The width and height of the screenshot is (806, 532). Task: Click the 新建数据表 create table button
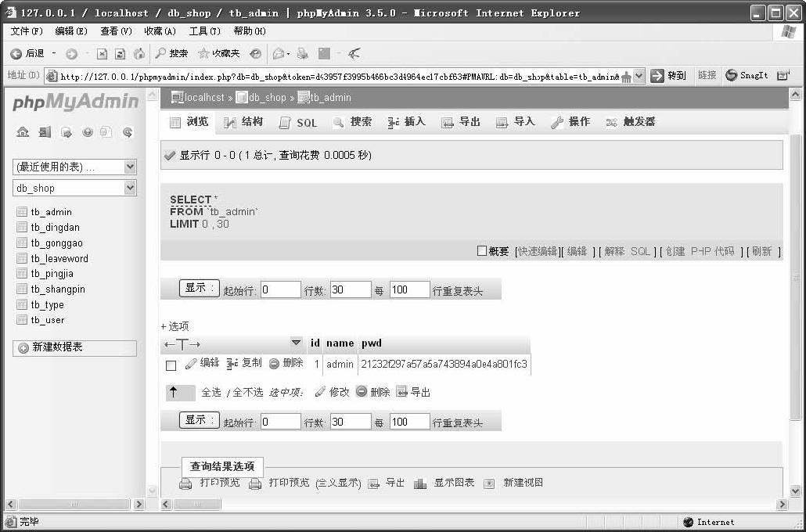coord(74,348)
